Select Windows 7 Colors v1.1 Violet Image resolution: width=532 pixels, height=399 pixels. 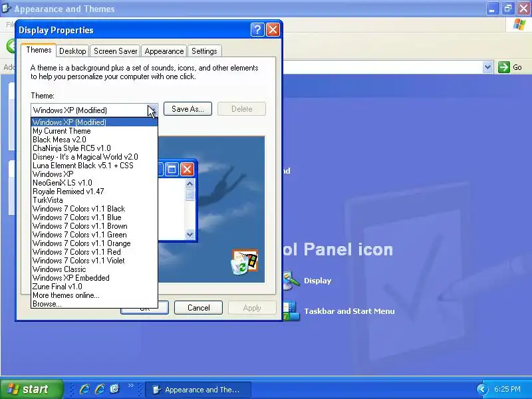(94, 261)
